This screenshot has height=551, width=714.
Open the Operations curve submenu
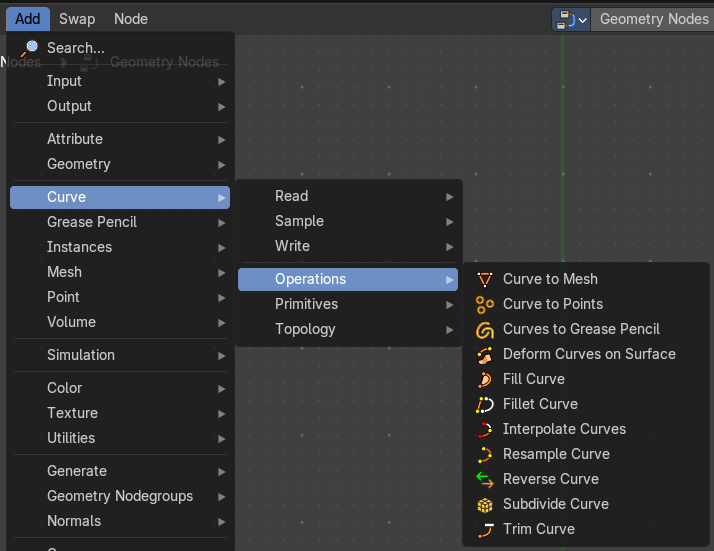(x=348, y=279)
